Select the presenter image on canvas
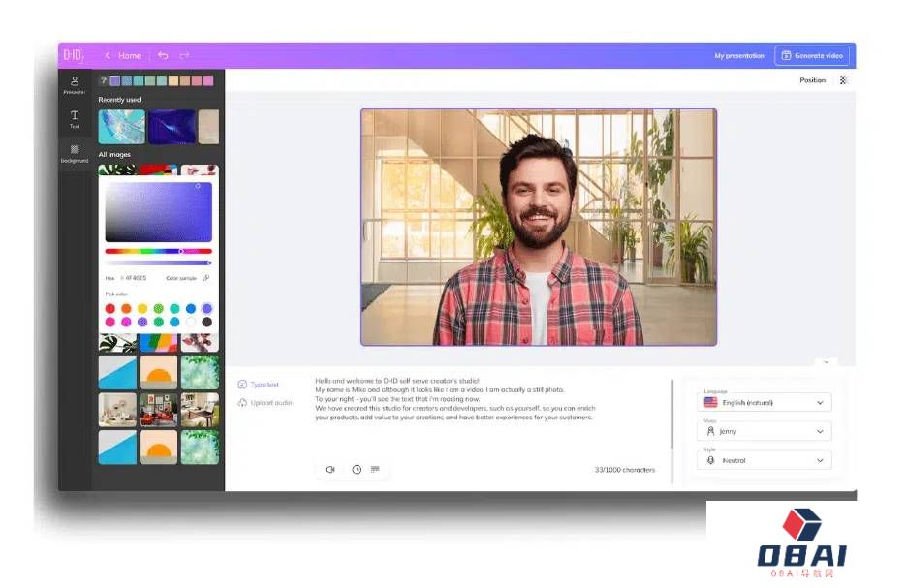 pos(539,227)
